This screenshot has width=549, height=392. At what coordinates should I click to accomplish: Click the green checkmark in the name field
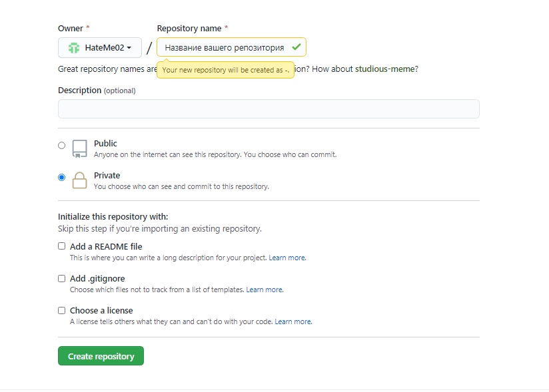[x=296, y=47]
